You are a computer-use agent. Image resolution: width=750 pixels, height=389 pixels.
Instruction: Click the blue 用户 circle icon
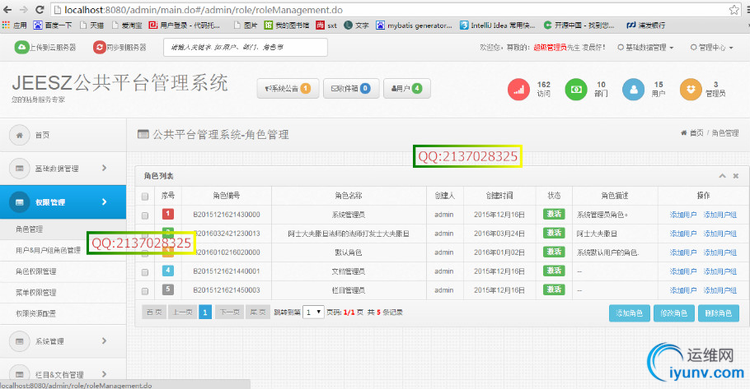tap(633, 89)
